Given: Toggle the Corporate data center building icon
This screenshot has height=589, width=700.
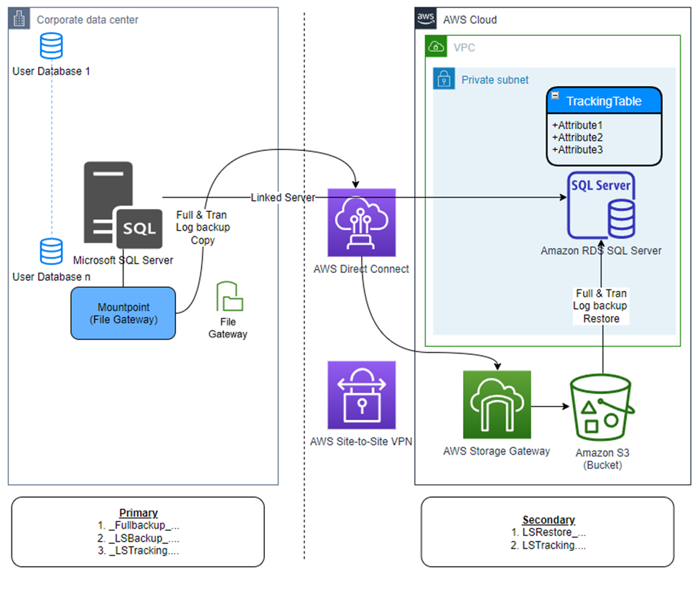Looking at the screenshot, I should click(x=19, y=18).
